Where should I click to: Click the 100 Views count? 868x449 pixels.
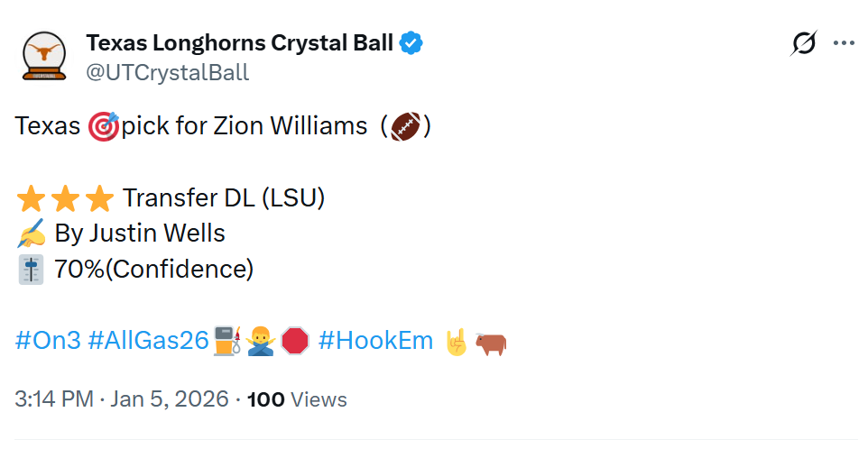(297, 399)
